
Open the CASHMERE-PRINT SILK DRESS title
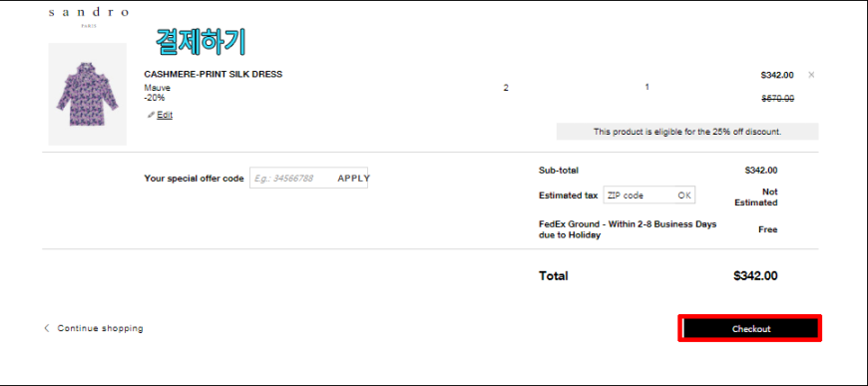(214, 74)
